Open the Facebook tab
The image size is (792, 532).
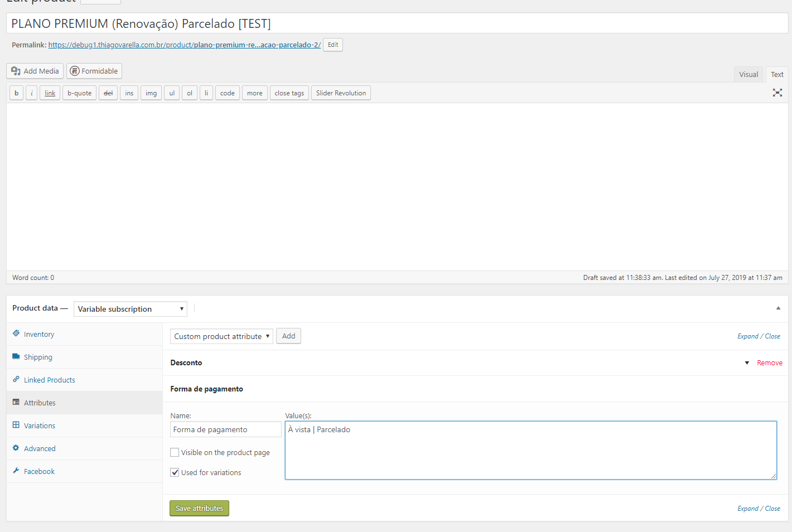pyautogui.click(x=85, y=471)
